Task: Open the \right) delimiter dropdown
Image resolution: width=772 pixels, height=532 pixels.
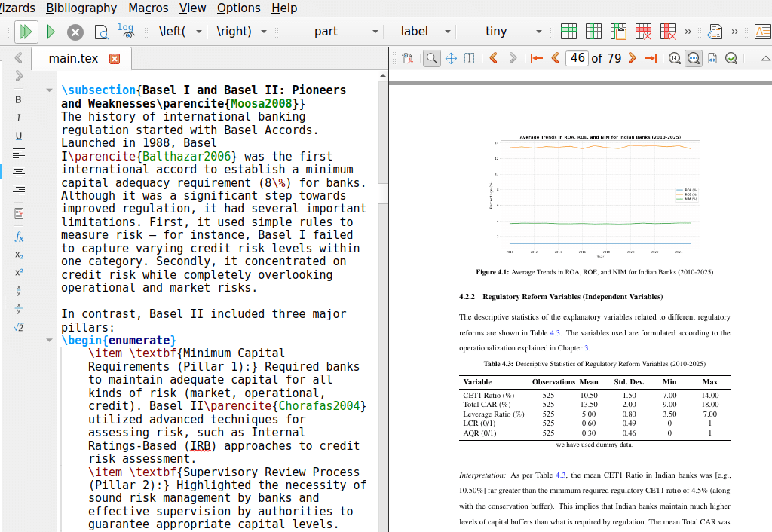Action: click(x=264, y=32)
